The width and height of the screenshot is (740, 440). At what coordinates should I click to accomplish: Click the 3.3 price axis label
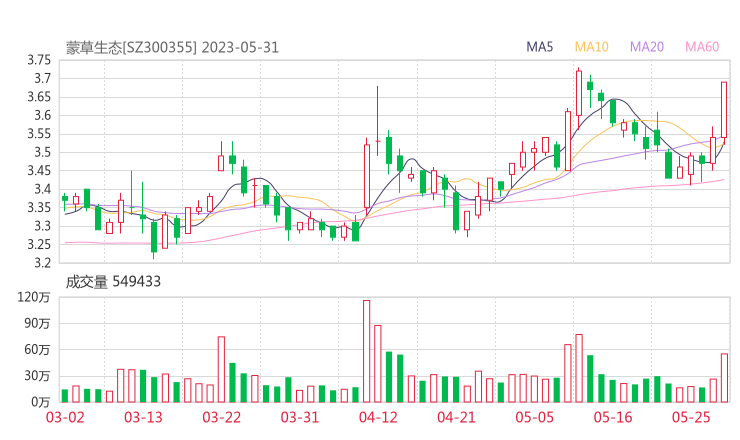(x=42, y=226)
